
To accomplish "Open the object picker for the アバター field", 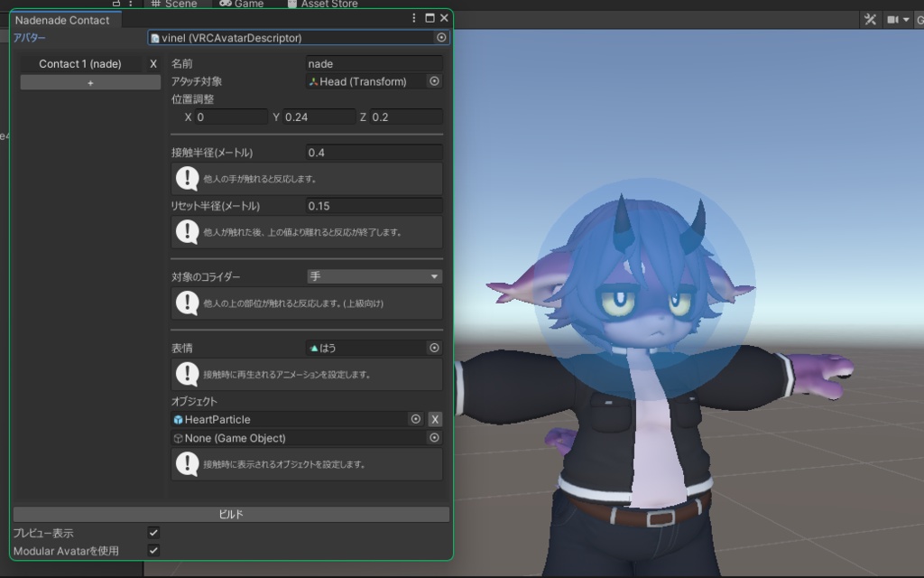I will click(440, 37).
